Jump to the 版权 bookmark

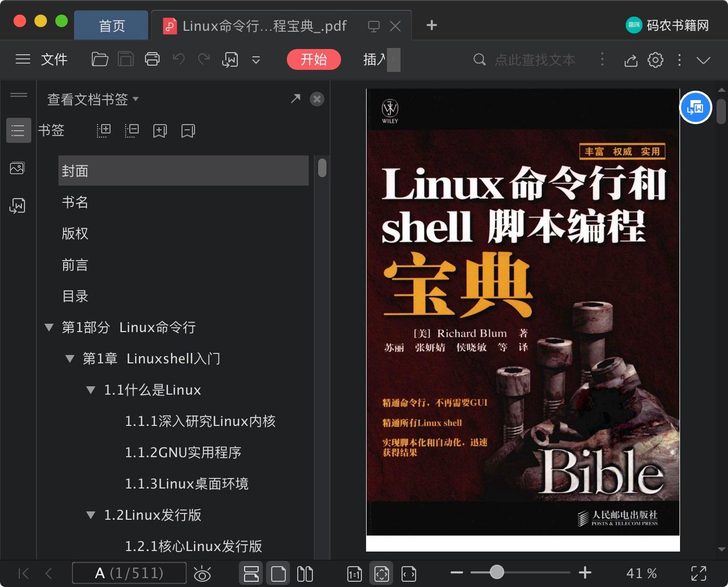(75, 234)
